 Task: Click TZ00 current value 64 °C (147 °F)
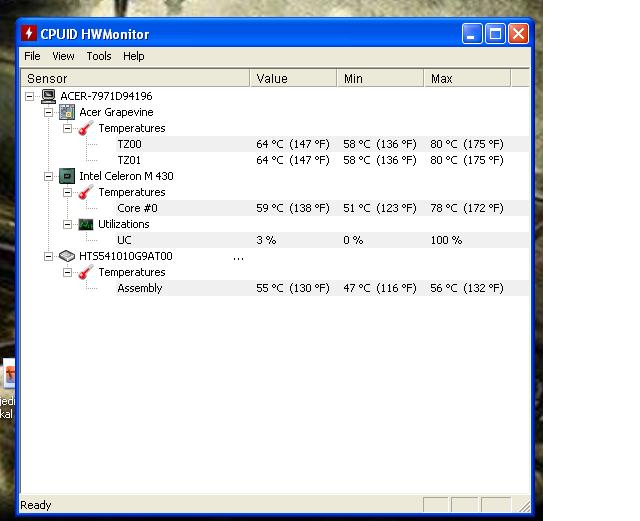pos(293,144)
